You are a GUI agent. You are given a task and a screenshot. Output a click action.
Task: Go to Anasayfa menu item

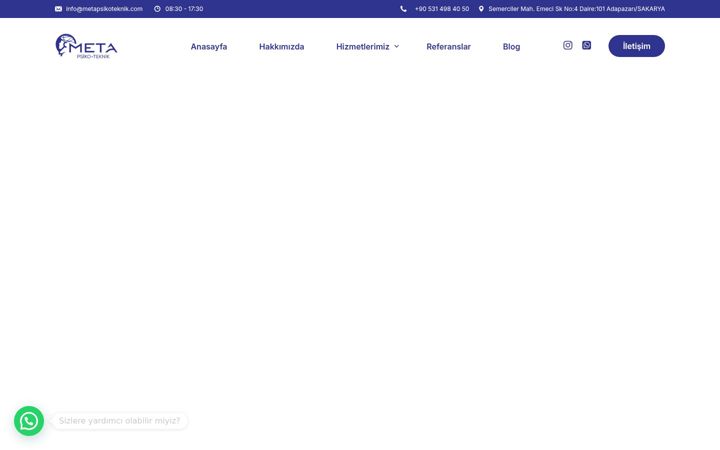(209, 46)
